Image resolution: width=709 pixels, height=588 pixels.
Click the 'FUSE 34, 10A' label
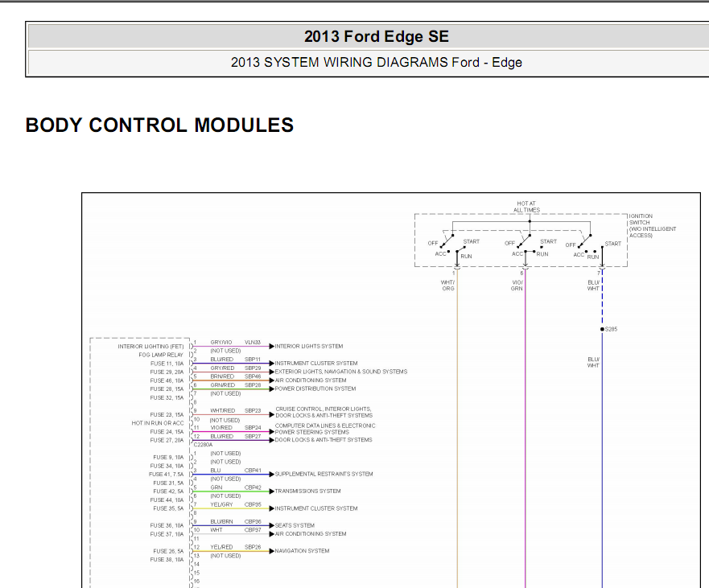(x=167, y=466)
